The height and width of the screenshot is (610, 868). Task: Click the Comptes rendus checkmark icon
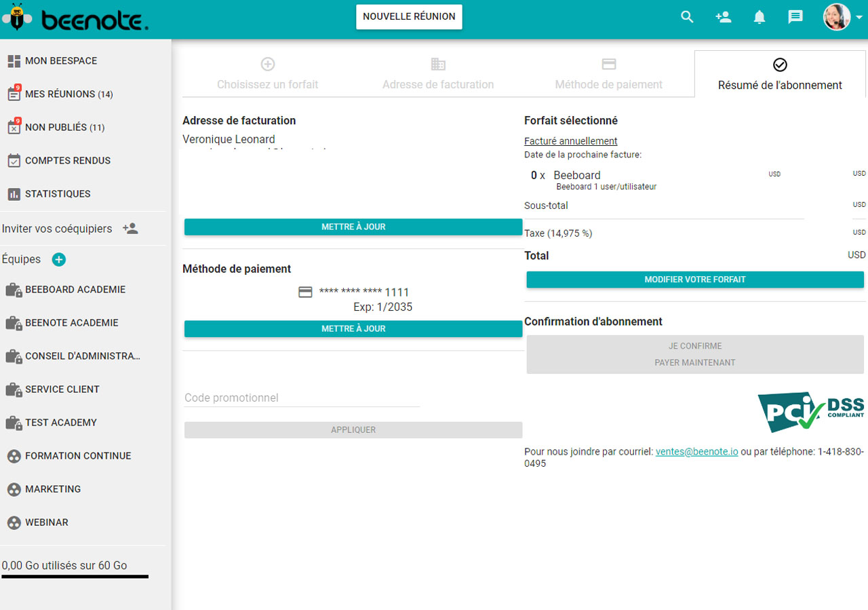pyautogui.click(x=14, y=161)
